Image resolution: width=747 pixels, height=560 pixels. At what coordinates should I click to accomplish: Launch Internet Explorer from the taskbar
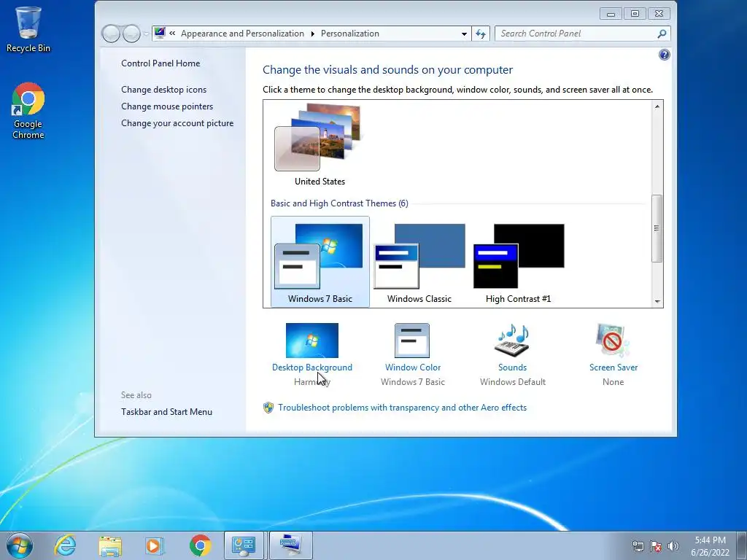[64, 545]
